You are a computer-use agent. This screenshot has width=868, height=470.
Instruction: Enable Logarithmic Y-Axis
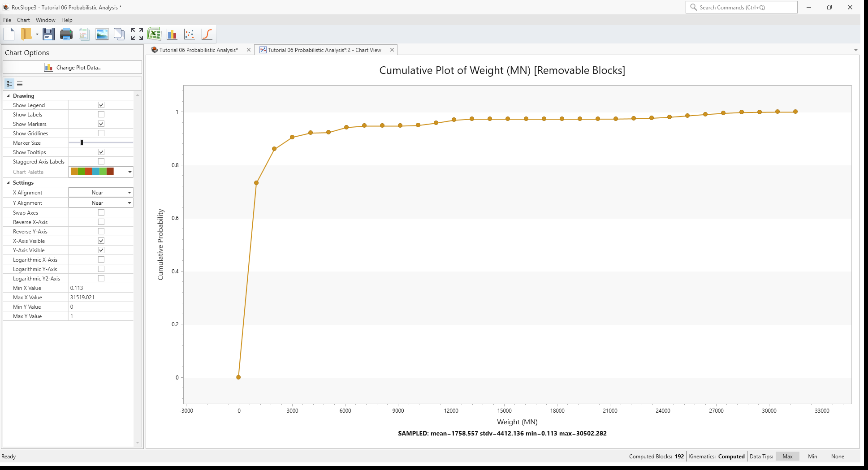(x=101, y=269)
